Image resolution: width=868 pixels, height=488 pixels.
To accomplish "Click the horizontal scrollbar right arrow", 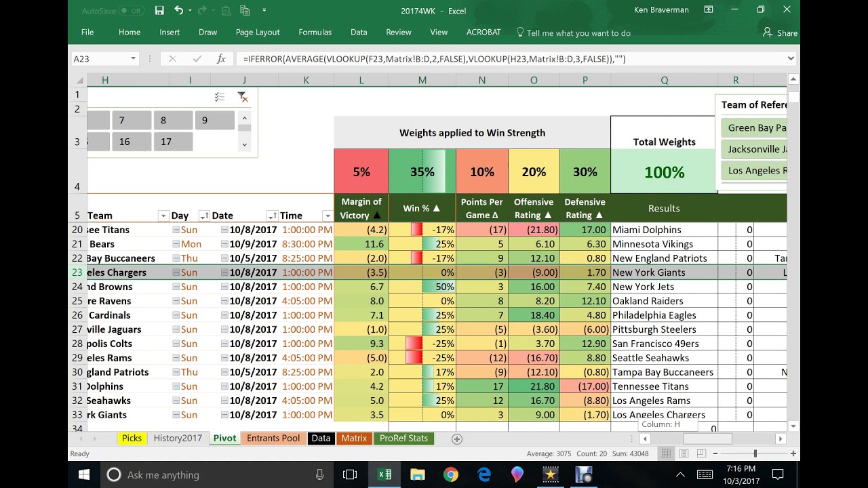I will coord(780,439).
